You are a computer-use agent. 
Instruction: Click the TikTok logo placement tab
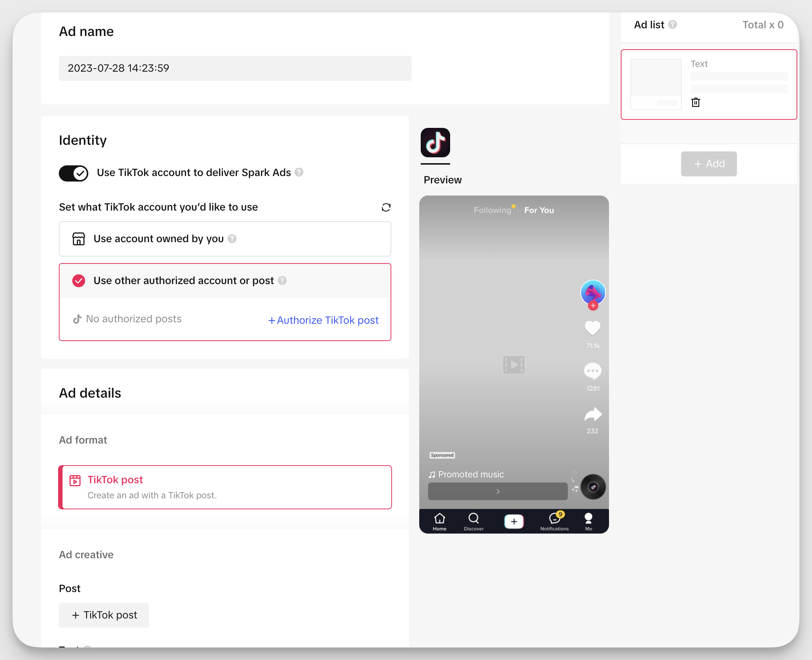tap(435, 143)
